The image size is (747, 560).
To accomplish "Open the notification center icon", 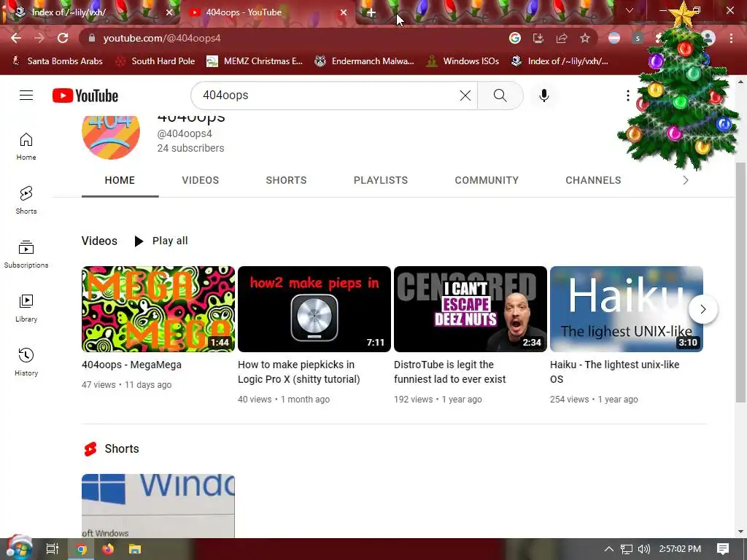I will pos(723,549).
